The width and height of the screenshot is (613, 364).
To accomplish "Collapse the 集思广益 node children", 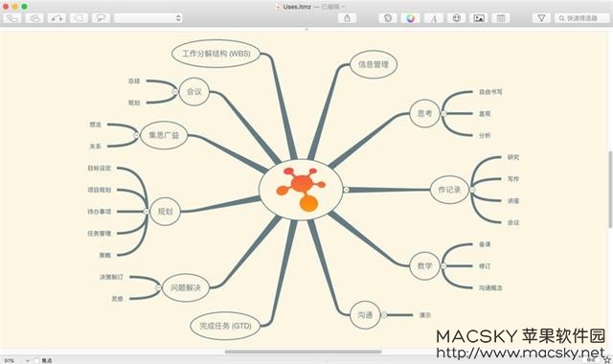I will pyautogui.click(x=136, y=135).
